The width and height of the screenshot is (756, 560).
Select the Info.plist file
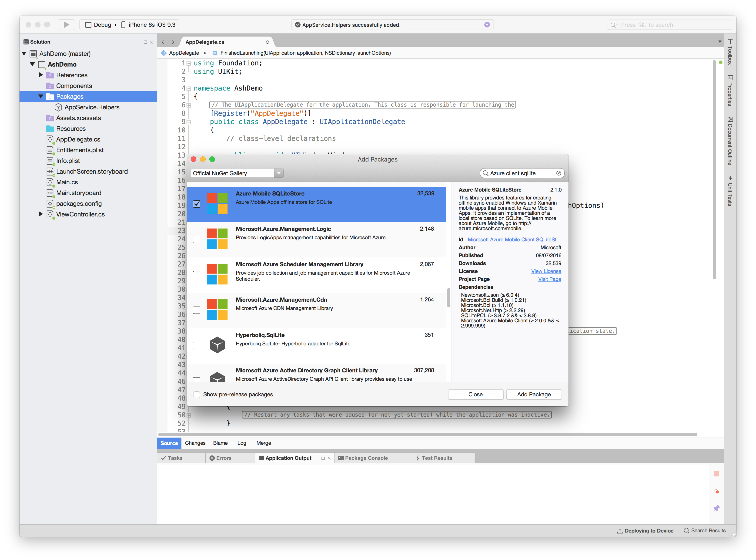(x=68, y=161)
